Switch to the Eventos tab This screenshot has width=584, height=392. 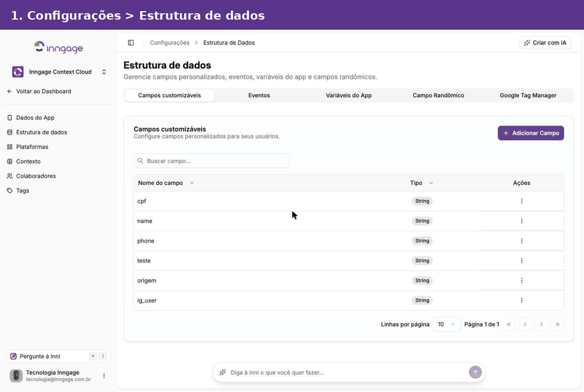(259, 95)
